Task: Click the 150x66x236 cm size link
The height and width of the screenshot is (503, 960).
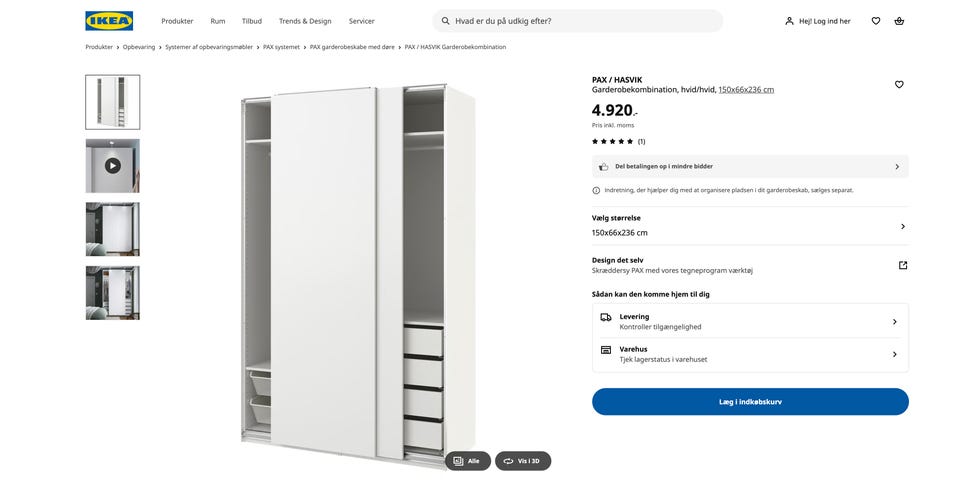Action: (746, 90)
